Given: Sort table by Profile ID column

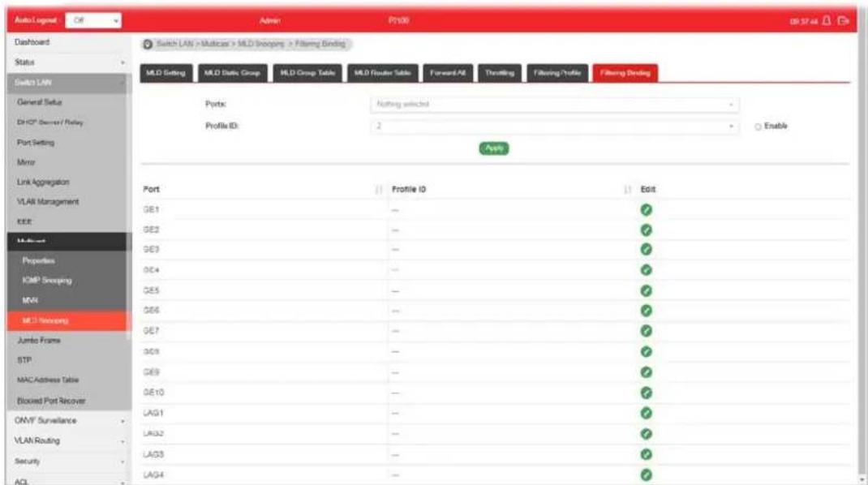Looking at the screenshot, I should (x=628, y=189).
